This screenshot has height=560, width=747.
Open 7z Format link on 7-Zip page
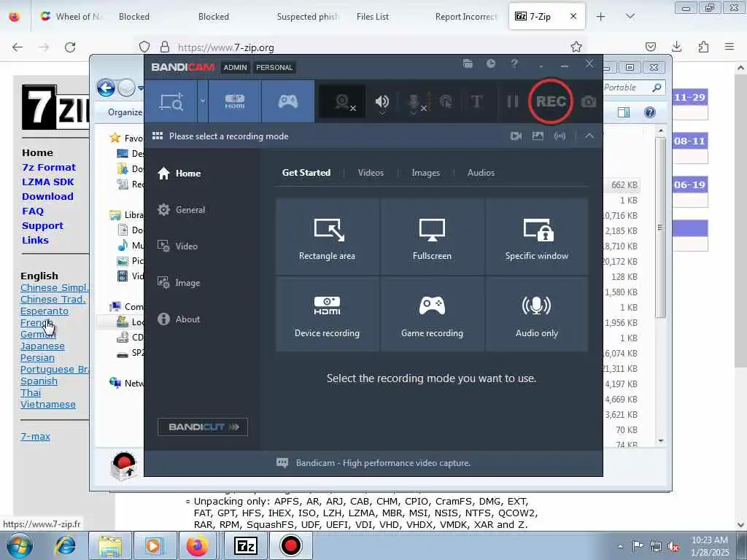coord(49,168)
